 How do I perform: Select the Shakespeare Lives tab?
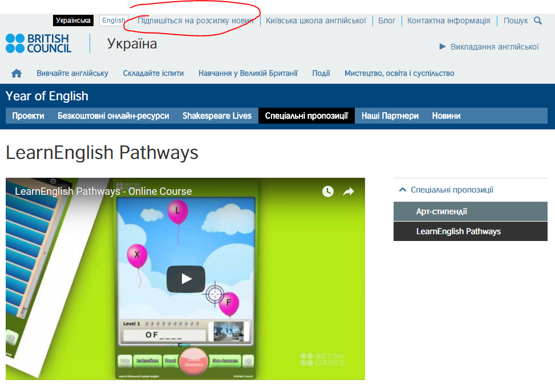tap(217, 116)
